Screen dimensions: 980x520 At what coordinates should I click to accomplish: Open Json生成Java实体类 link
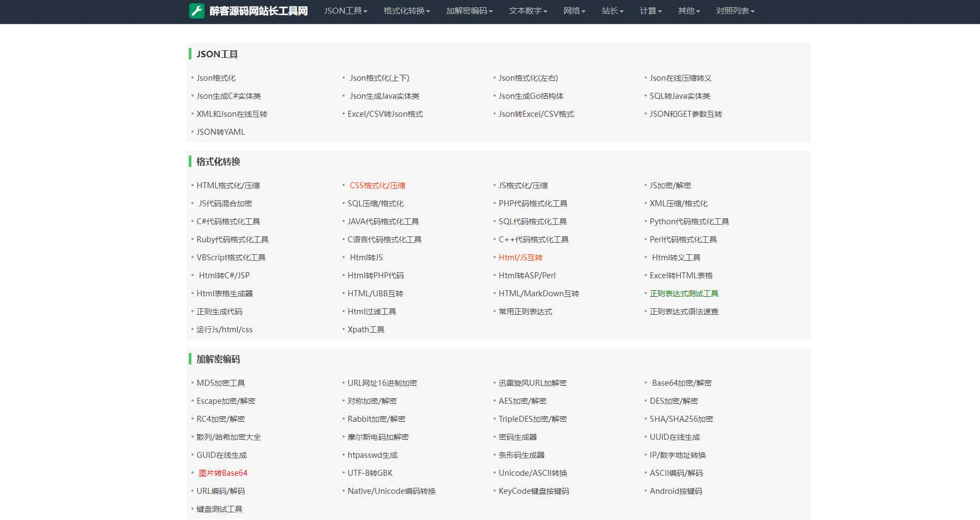pos(384,96)
